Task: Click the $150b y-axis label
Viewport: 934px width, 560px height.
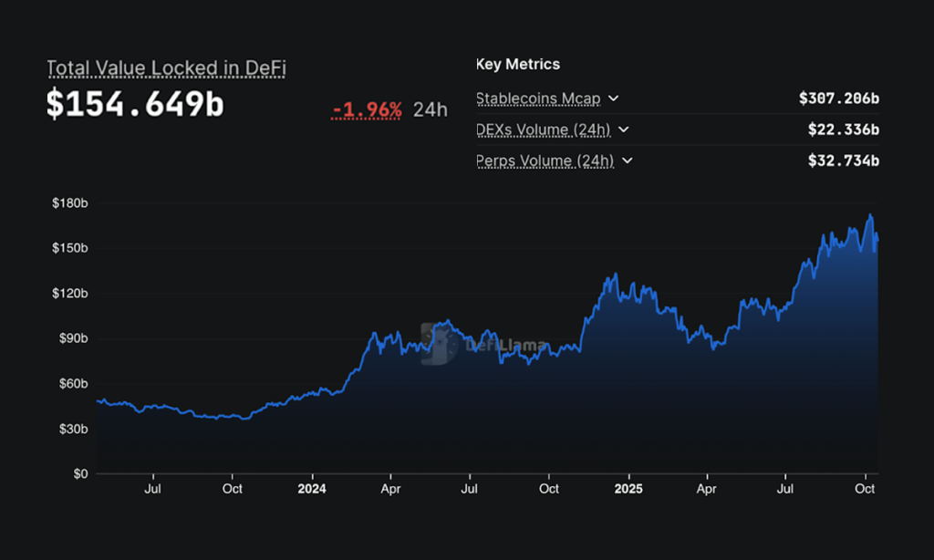Action: pyautogui.click(x=69, y=248)
